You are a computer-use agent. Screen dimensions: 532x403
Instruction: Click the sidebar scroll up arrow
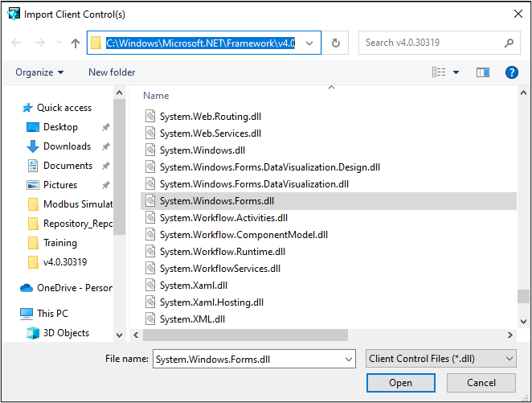119,93
